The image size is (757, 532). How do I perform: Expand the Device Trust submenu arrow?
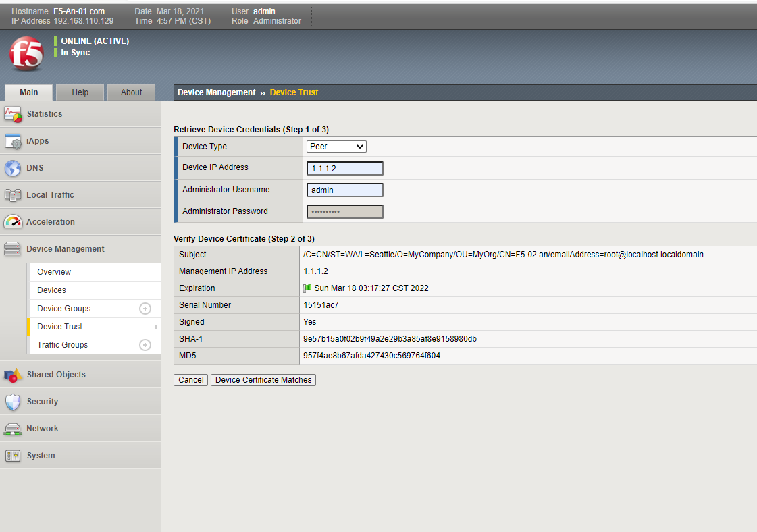pyautogui.click(x=156, y=327)
